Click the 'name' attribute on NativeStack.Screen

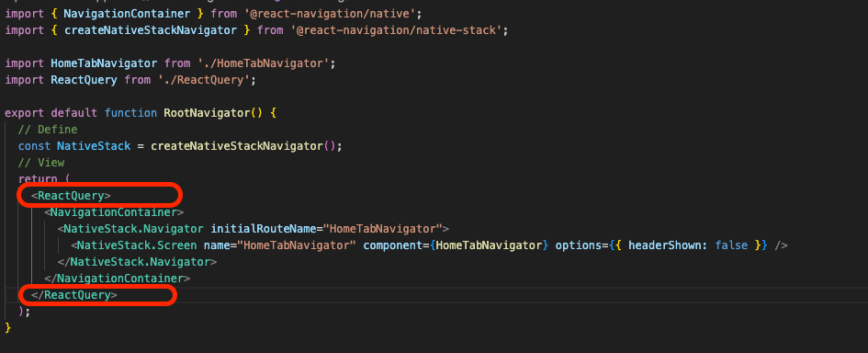click(217, 245)
